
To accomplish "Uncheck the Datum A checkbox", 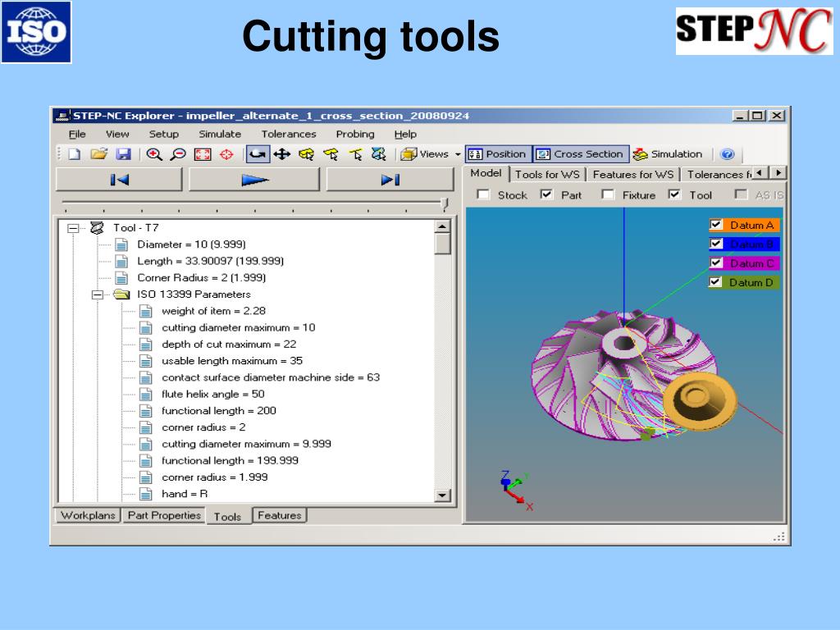I will (715, 225).
